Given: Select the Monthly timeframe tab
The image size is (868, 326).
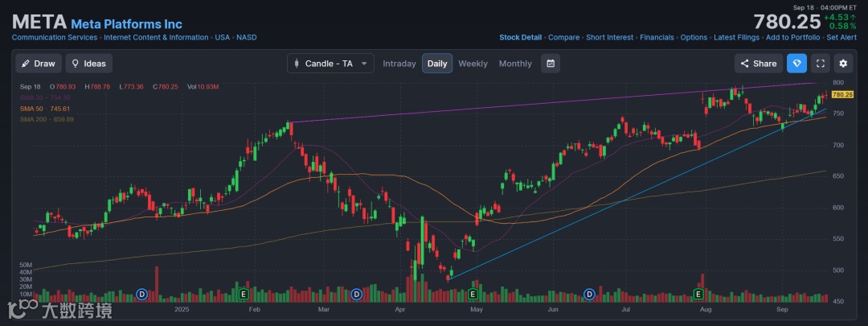Looking at the screenshot, I should 515,64.
